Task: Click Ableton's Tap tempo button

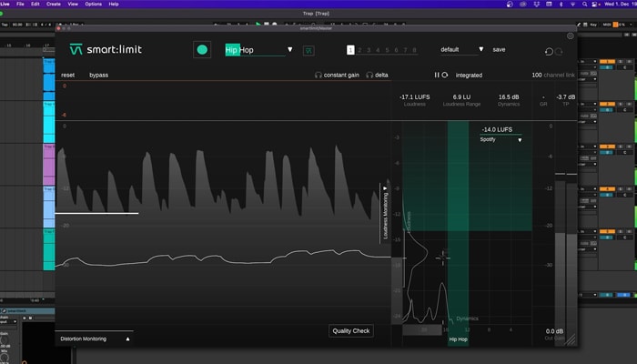Action: 5,25
